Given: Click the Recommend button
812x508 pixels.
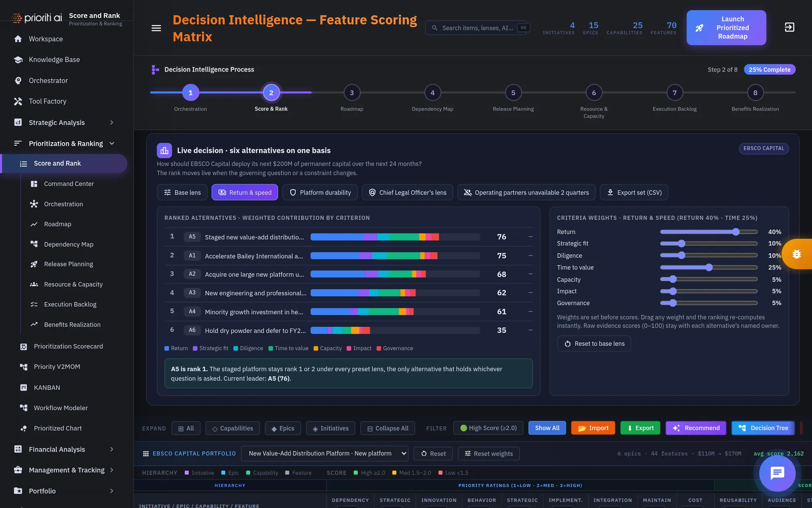Looking at the screenshot, I should coord(696,428).
